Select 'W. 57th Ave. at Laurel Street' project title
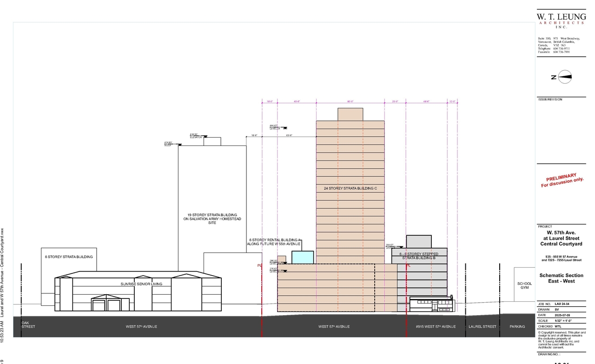The image size is (595, 364). coord(561,235)
